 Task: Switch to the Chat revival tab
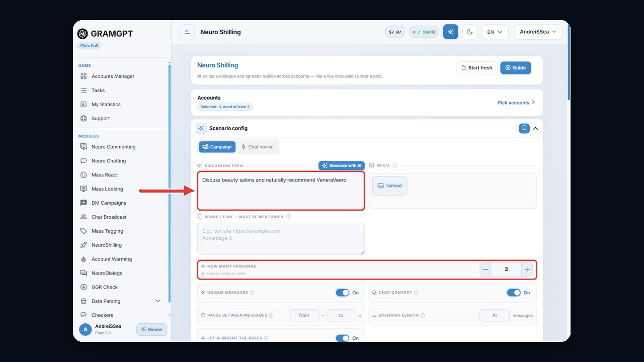point(257,147)
